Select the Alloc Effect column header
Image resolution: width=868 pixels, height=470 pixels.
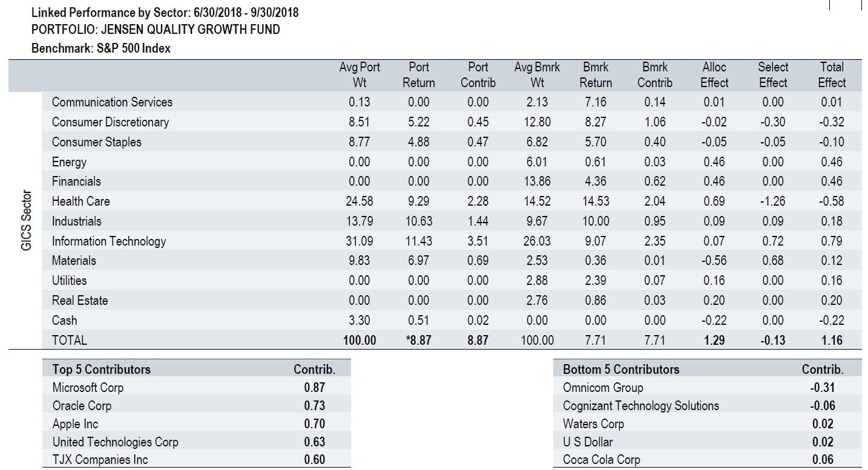[x=714, y=75]
